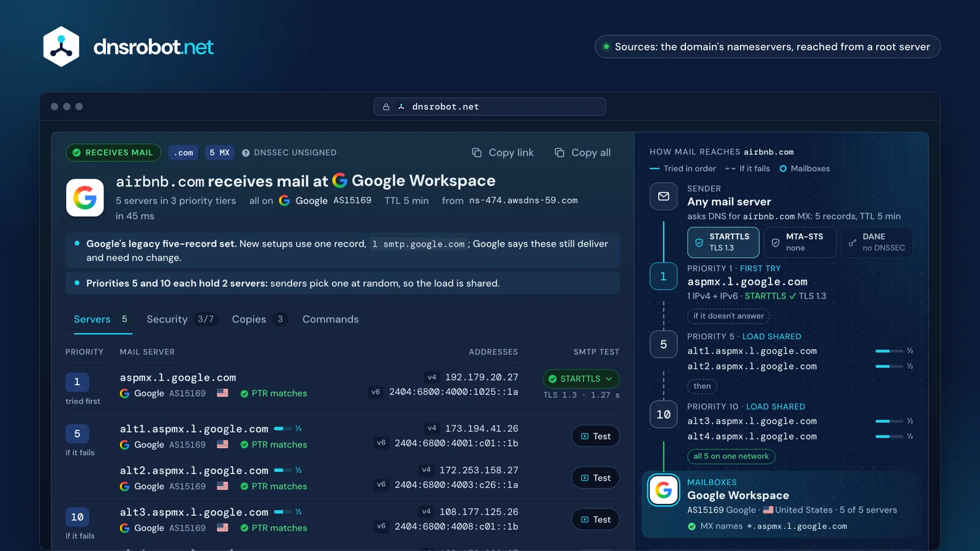Click the .com TLD badge
The image size is (980, 551).
[x=183, y=153]
